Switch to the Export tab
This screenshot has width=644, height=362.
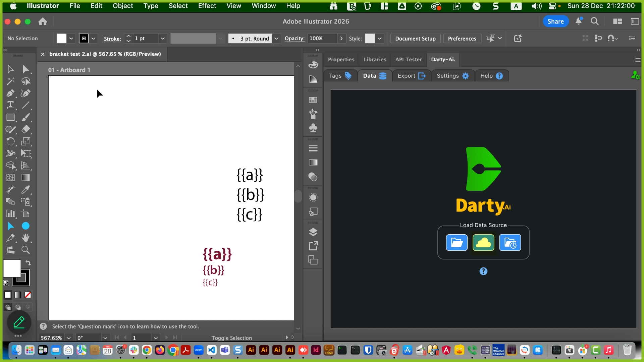coord(411,76)
